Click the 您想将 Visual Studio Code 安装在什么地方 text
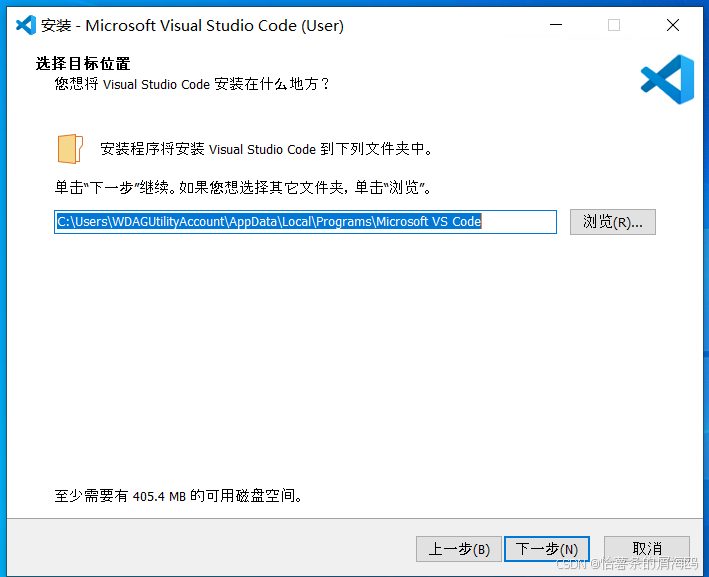Viewport: 709px width, 577px height. 193,84
